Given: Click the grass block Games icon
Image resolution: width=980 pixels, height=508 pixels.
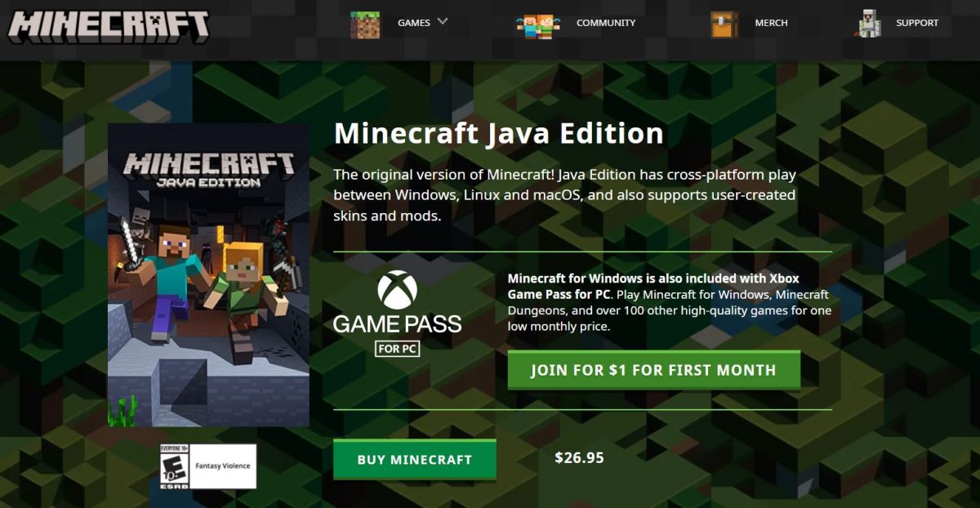Looking at the screenshot, I should pos(365,25).
